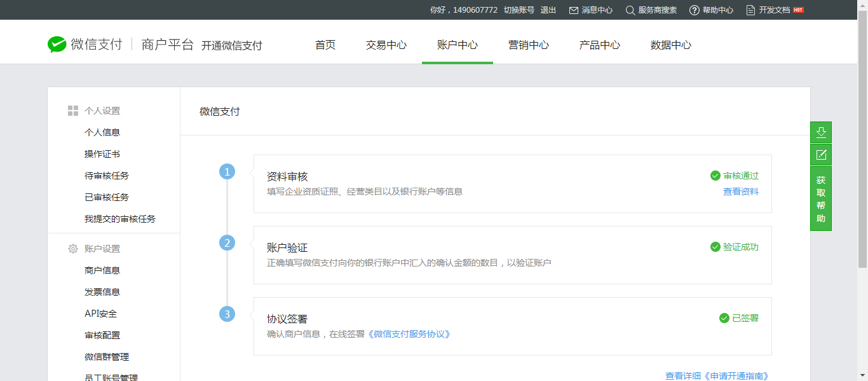Open 我提交的审核任务 in the sidebar
The image size is (868, 381).
coord(120,219)
